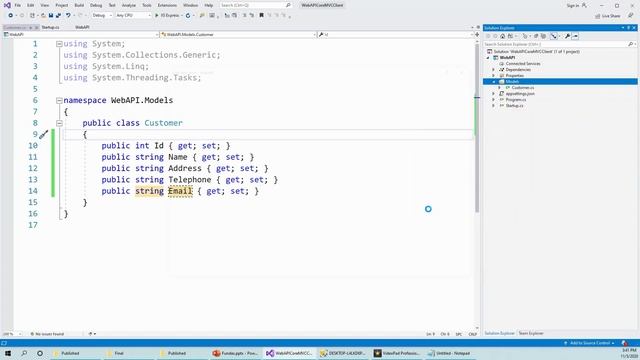Click the Save toolbar icon
640x360 pixels.
(51, 16)
